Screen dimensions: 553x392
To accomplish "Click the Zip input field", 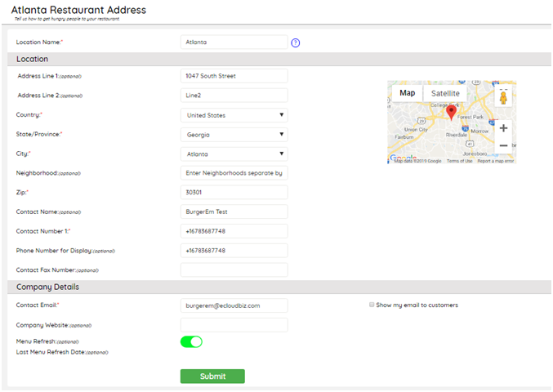I will (234, 193).
